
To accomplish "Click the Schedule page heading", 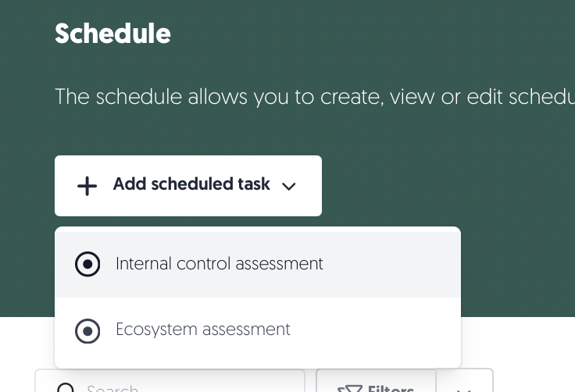I will coord(113,34).
